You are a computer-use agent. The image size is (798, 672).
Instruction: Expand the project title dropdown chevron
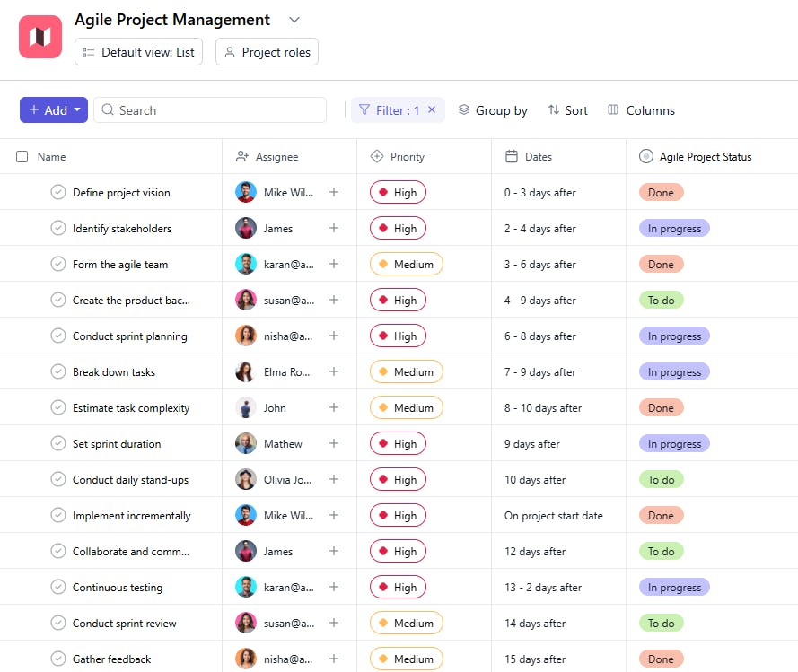pos(294,20)
